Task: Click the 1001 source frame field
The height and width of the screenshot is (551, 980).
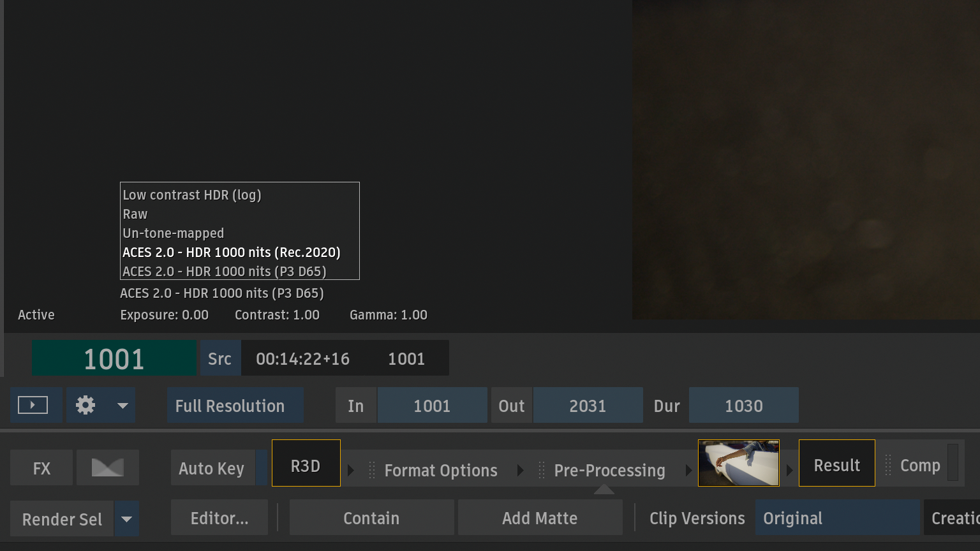Action: pos(406,358)
